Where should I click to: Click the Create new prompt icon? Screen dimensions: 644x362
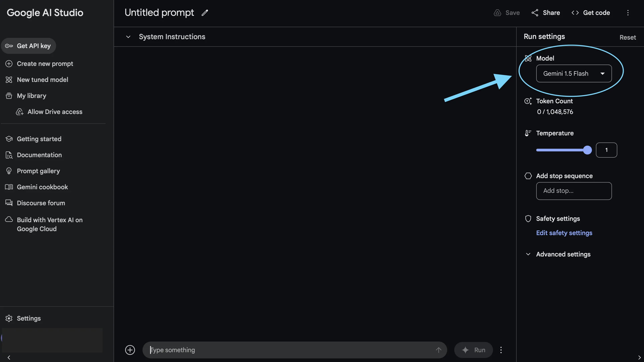pyautogui.click(x=8, y=64)
